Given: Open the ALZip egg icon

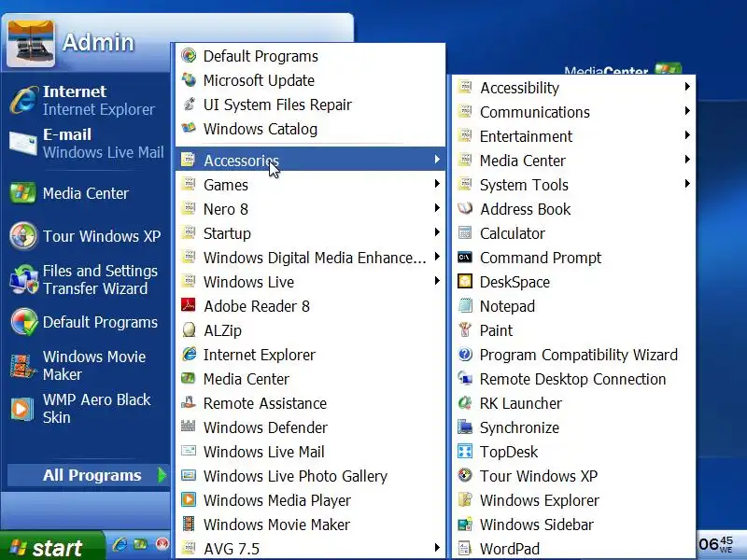Looking at the screenshot, I should pyautogui.click(x=189, y=330).
